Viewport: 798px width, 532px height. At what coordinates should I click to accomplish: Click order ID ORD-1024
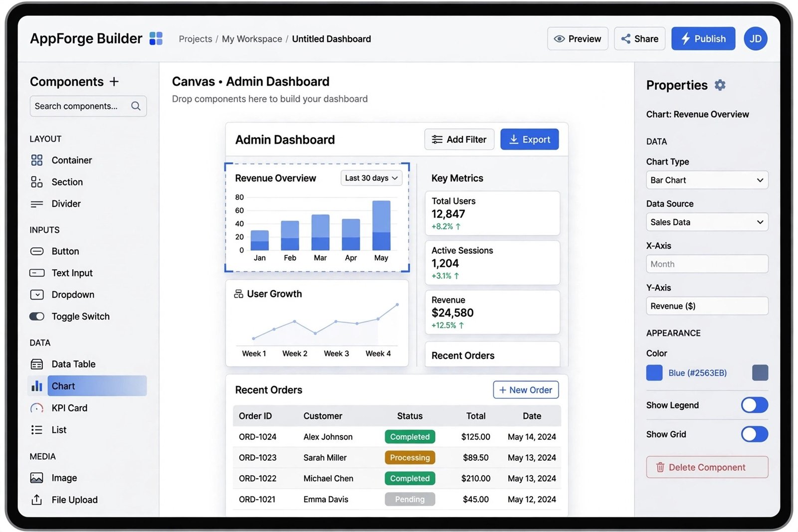pyautogui.click(x=257, y=437)
